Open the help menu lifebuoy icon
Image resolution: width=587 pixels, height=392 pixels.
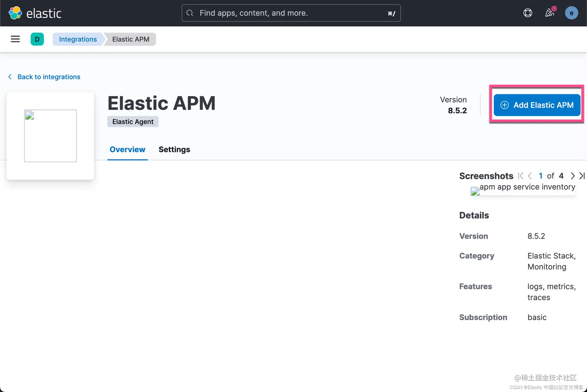528,13
